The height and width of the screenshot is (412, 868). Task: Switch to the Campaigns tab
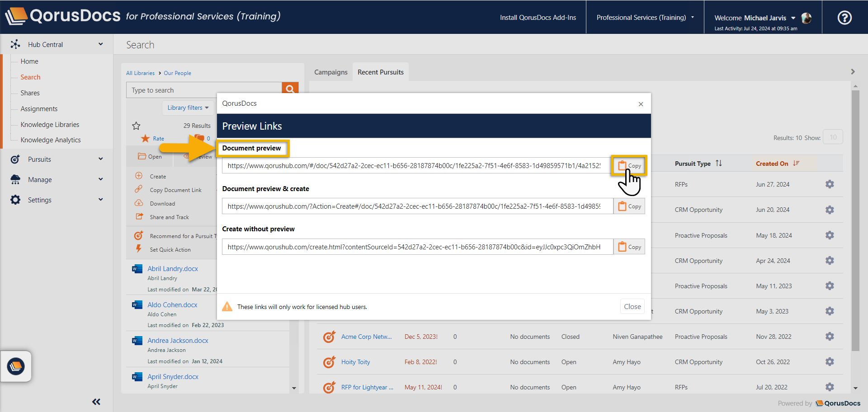pyautogui.click(x=331, y=72)
